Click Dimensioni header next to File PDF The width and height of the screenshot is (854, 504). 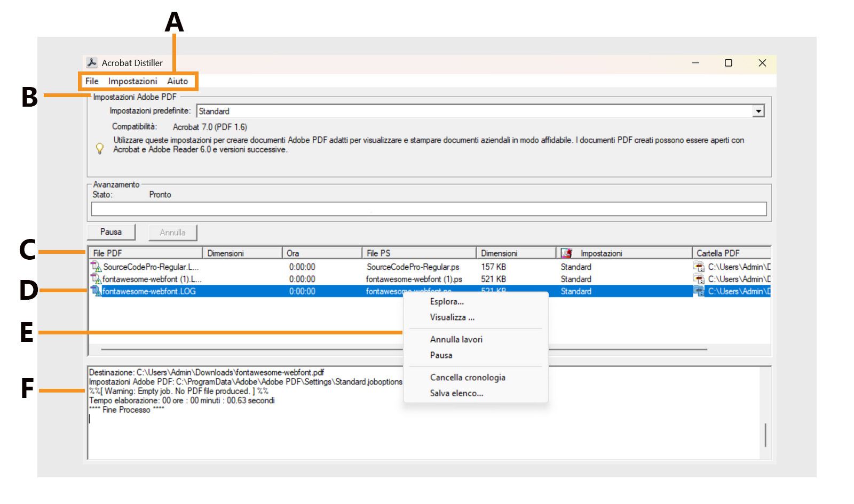(242, 253)
